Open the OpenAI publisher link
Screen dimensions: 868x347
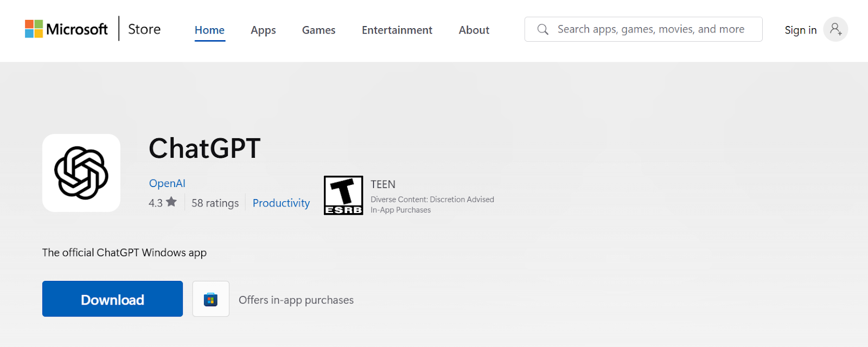(167, 183)
